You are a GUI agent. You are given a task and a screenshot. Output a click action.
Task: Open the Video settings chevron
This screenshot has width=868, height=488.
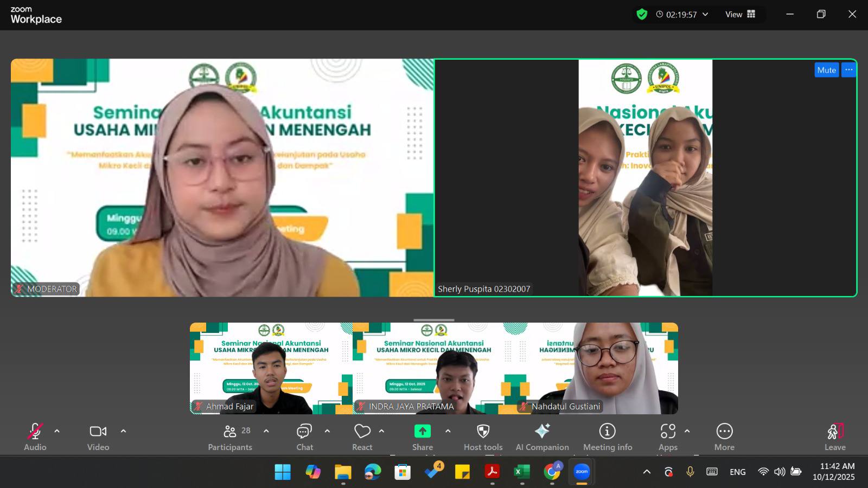(123, 432)
